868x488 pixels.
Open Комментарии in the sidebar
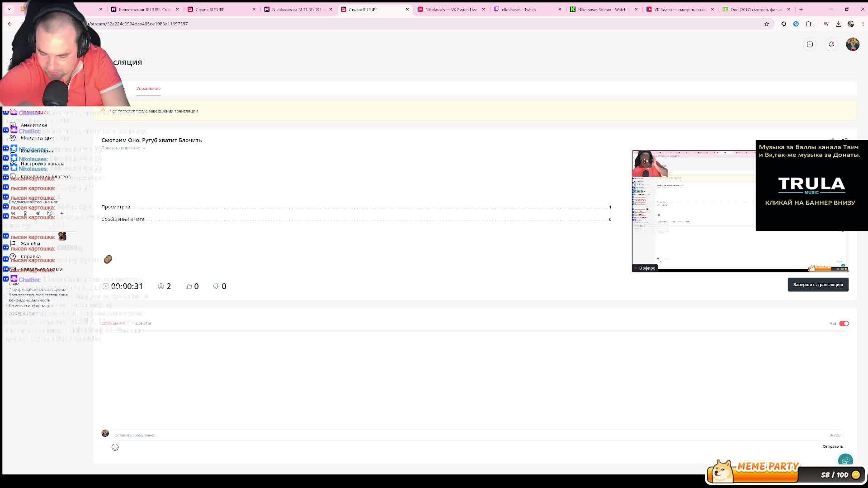37,151
